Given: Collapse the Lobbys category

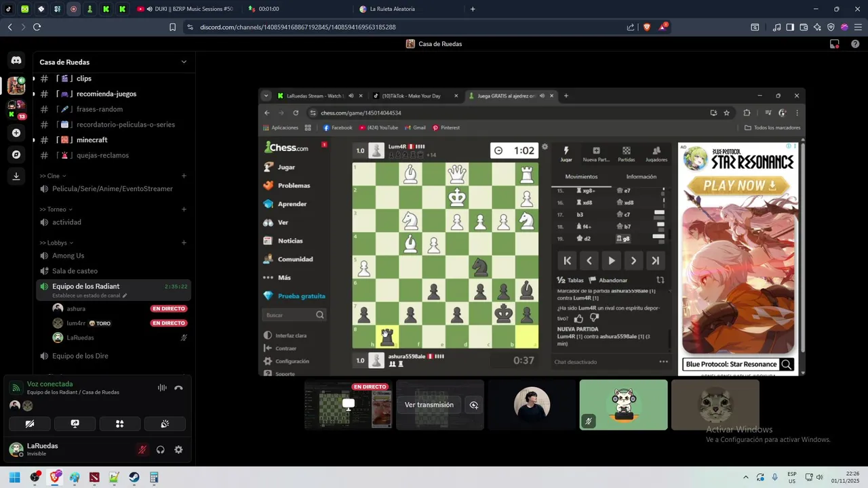Looking at the screenshot, I should (x=56, y=243).
